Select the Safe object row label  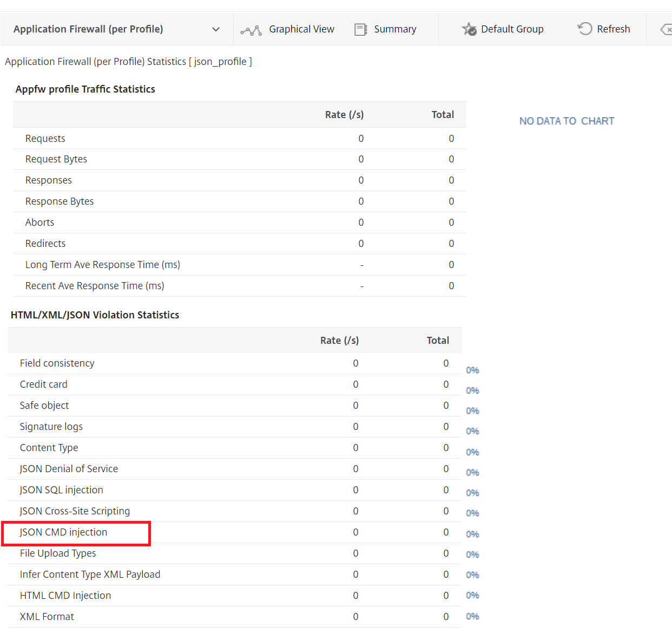pyautogui.click(x=44, y=406)
